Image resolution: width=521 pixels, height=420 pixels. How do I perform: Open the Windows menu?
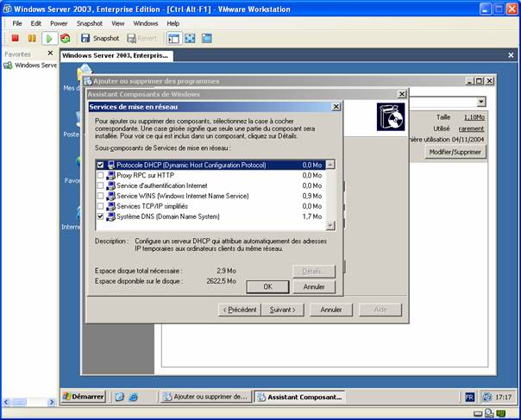point(146,23)
